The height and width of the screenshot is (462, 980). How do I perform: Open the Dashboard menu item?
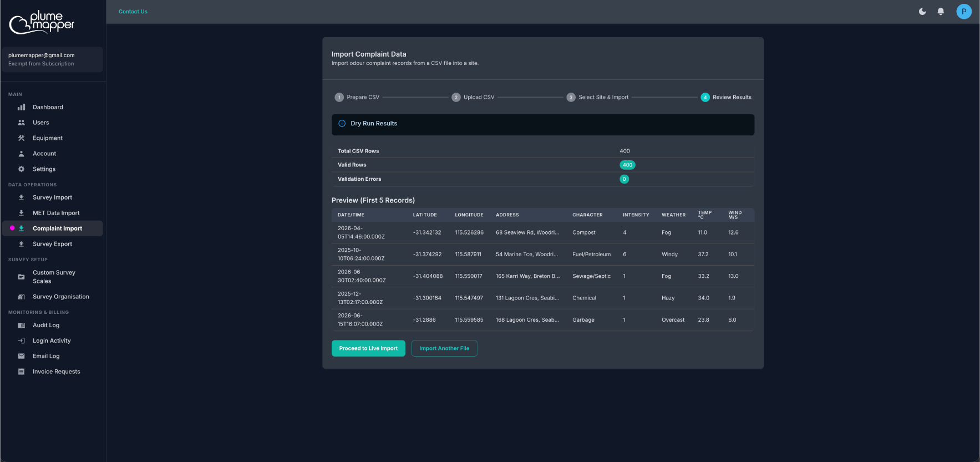[x=53, y=107]
